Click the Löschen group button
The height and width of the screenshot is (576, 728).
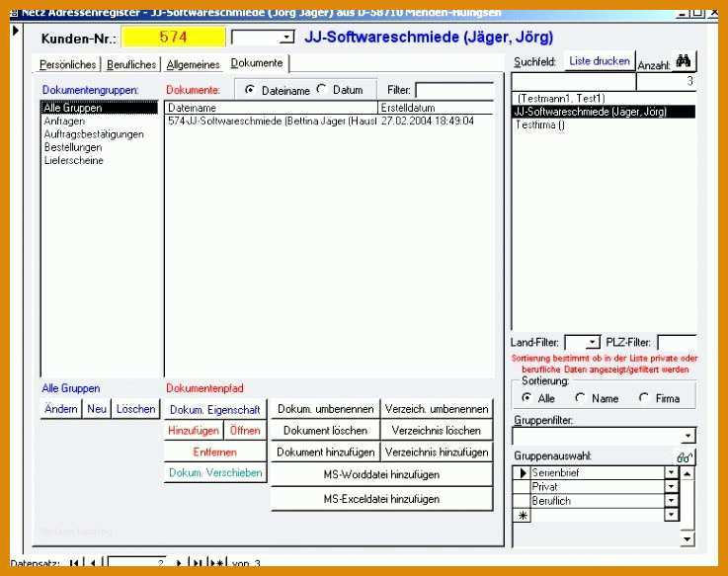click(135, 409)
